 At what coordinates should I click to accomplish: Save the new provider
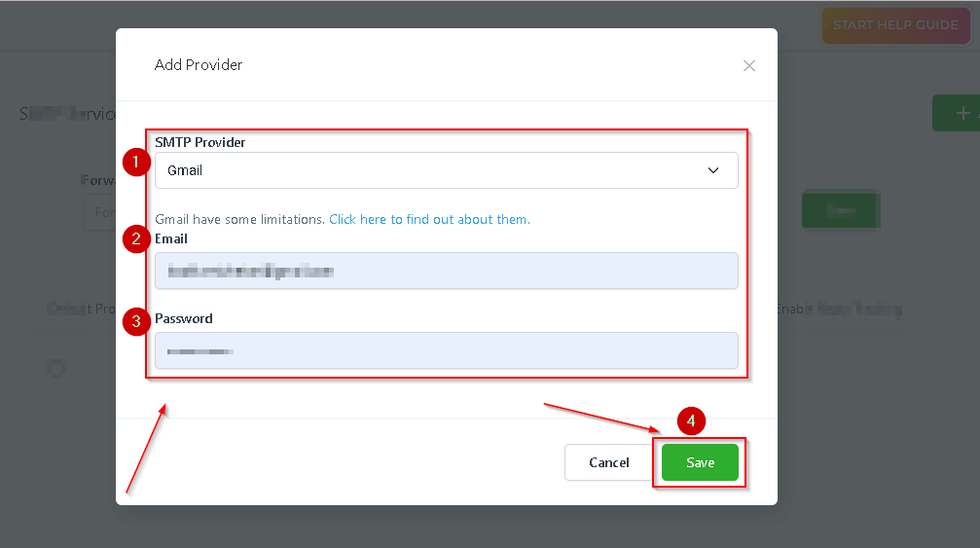pos(700,463)
